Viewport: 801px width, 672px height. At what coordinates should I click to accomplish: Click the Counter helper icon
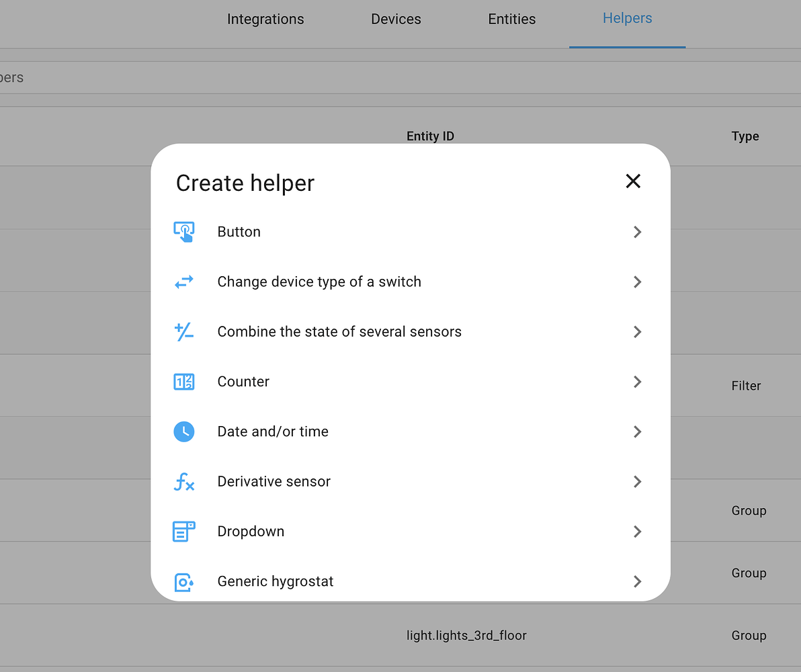184,381
